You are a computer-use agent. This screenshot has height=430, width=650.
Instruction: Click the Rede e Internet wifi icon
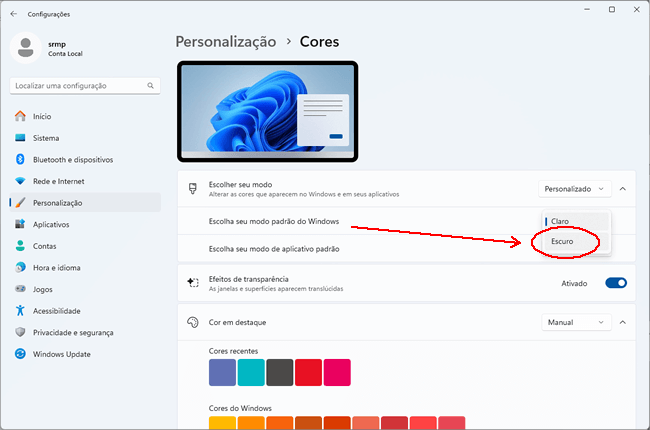coord(20,181)
